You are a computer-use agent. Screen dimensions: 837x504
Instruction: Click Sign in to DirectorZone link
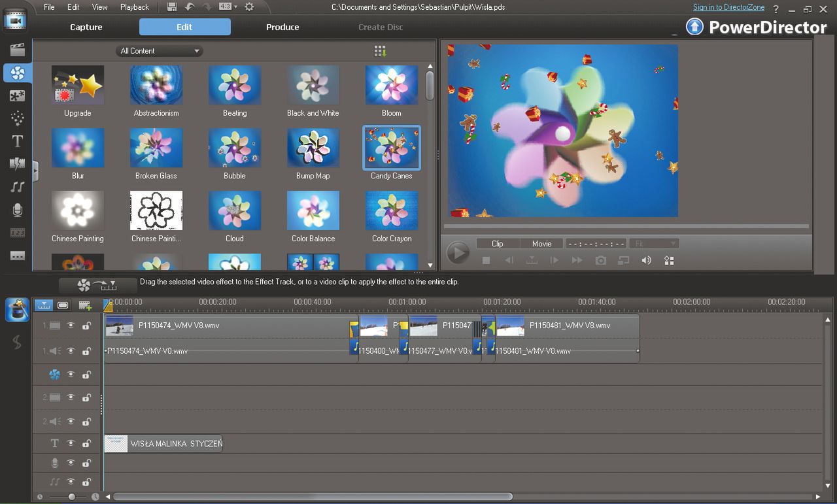click(728, 7)
